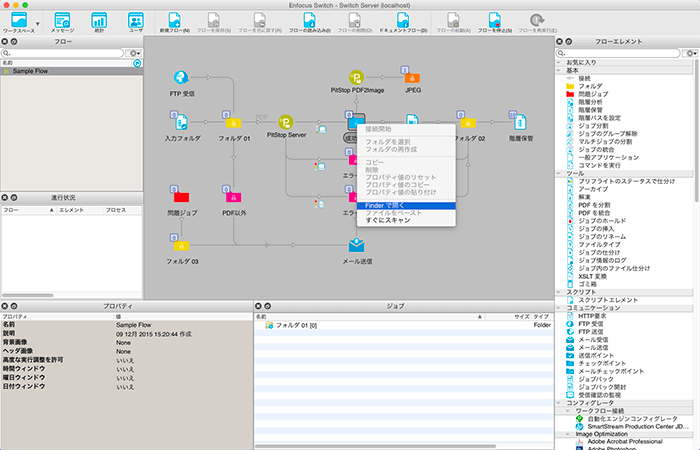
Task: Select the メール送信 element on canvas
Action: pyautogui.click(x=356, y=245)
